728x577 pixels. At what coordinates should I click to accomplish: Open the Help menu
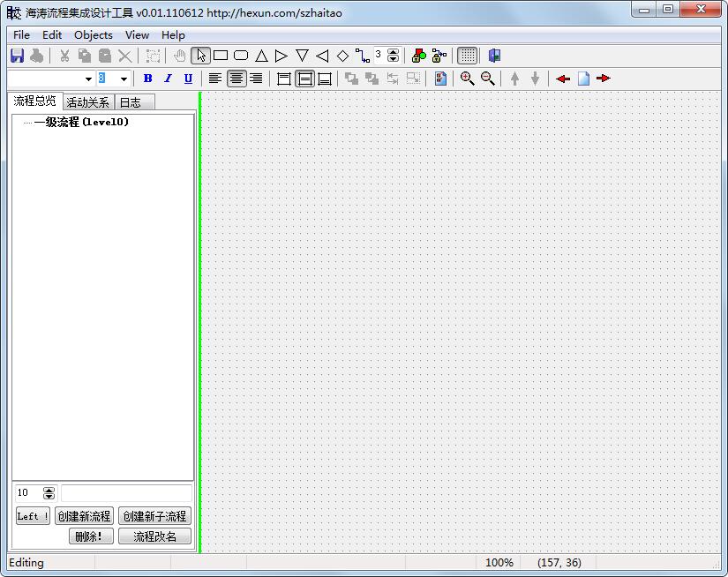pyautogui.click(x=173, y=34)
